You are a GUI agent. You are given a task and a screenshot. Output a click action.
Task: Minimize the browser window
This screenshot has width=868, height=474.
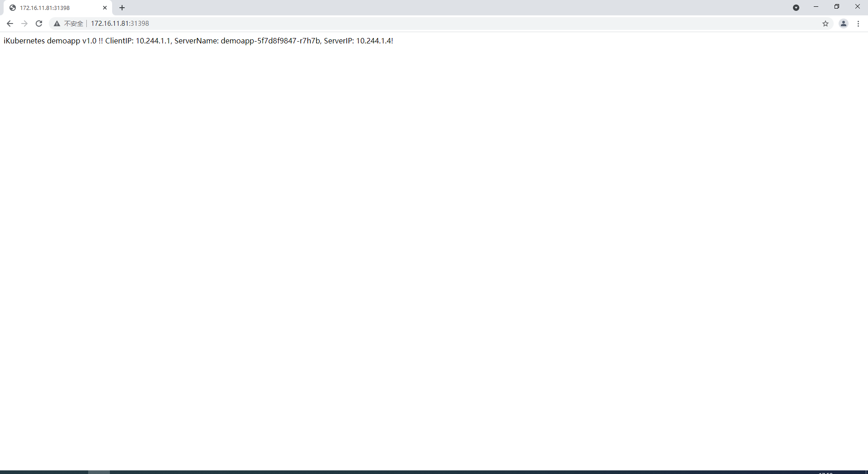tap(816, 7)
